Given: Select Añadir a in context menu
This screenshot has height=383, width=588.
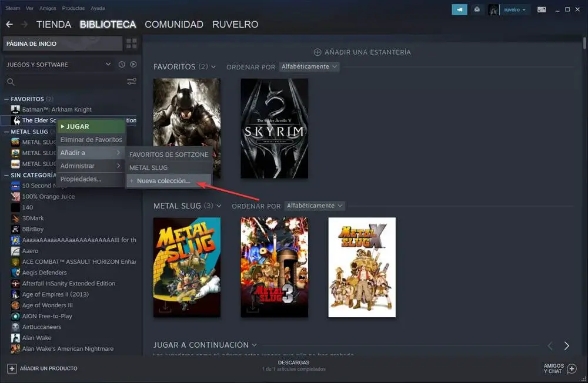Looking at the screenshot, I should (91, 153).
